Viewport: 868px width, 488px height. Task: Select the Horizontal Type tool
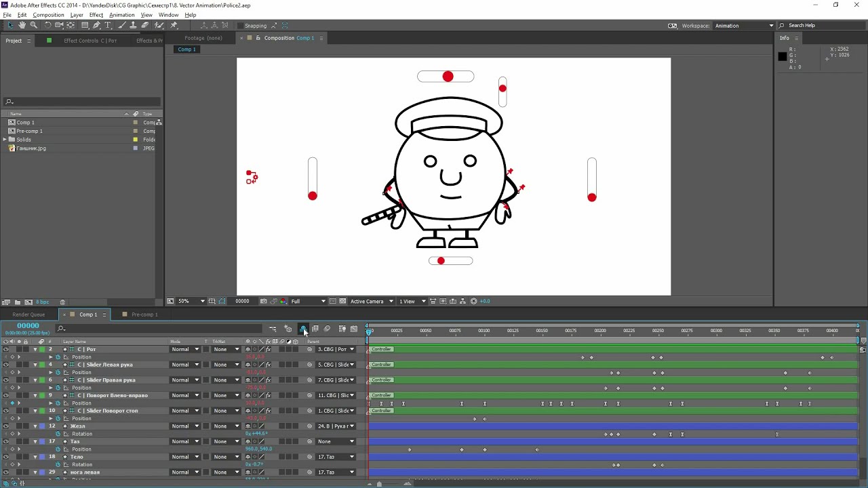pyautogui.click(x=108, y=25)
